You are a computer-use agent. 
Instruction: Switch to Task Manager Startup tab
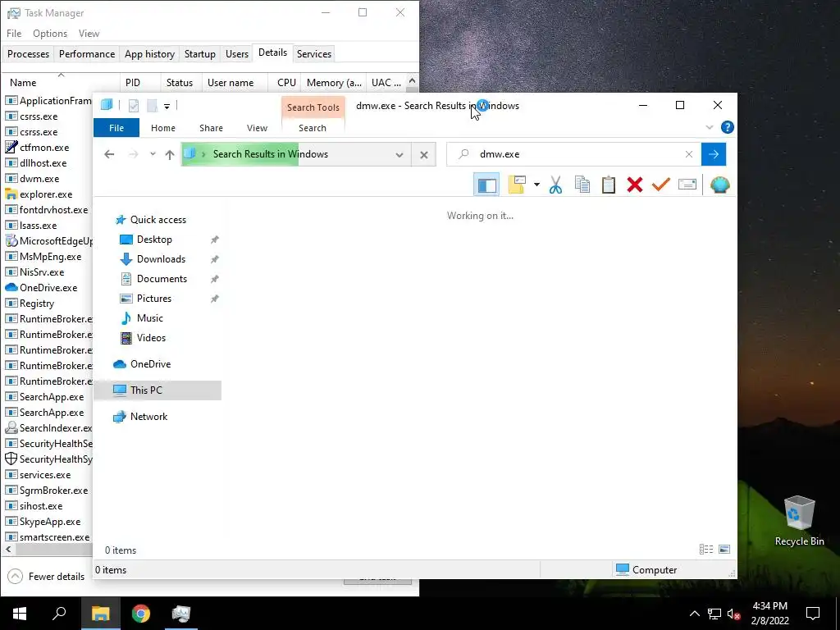pos(200,54)
